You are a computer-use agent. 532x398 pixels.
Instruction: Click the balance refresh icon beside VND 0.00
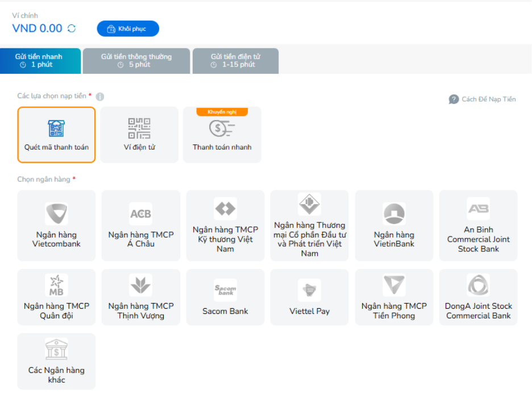pos(72,28)
